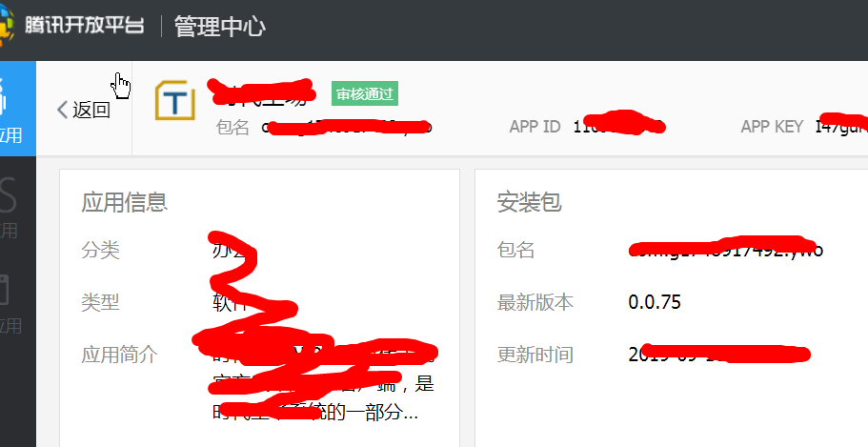Click the green 审核通过 status badge

[365, 93]
